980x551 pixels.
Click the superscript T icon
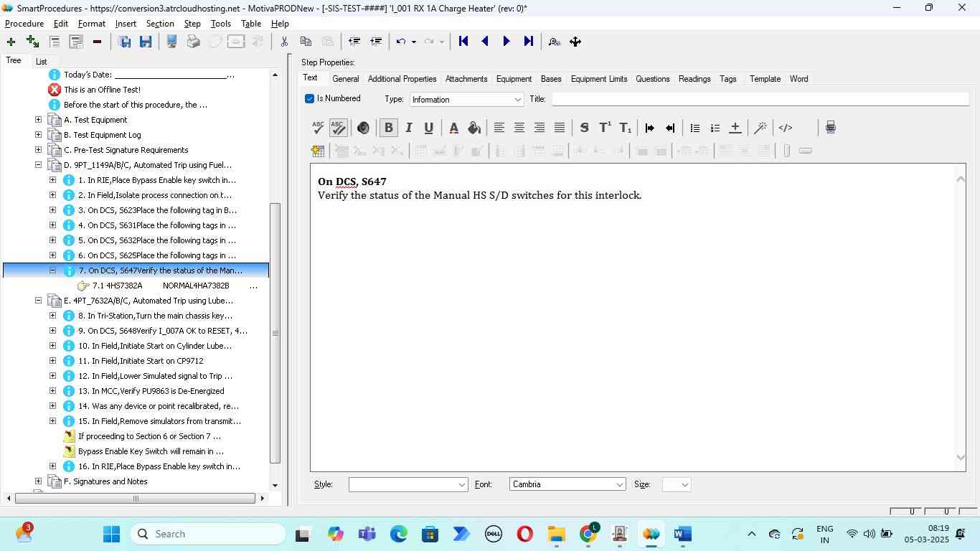605,128
